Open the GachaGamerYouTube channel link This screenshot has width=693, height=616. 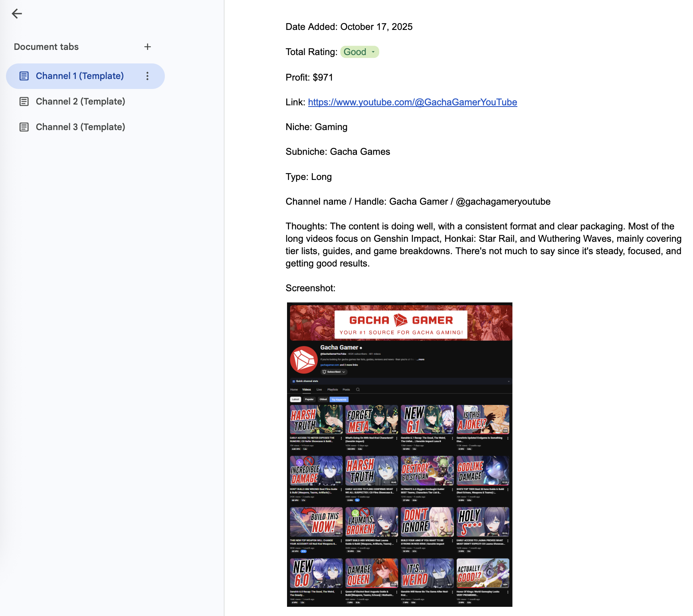coord(412,102)
